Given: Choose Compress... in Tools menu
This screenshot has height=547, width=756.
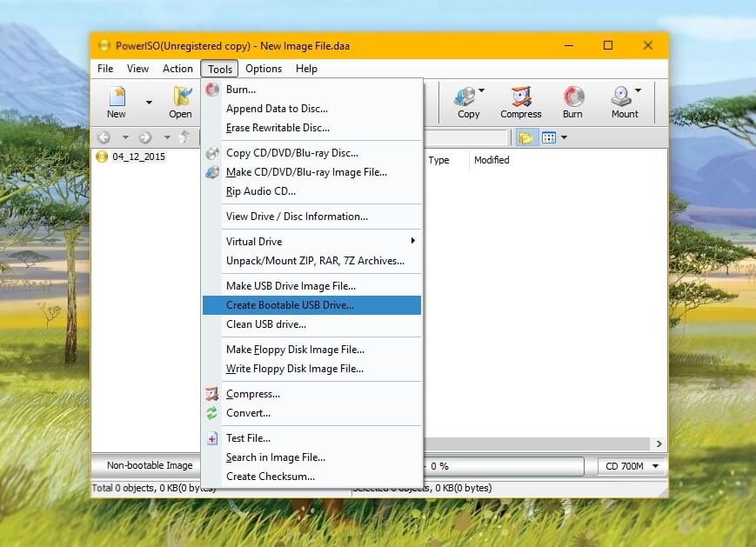Looking at the screenshot, I should [x=311, y=394].
